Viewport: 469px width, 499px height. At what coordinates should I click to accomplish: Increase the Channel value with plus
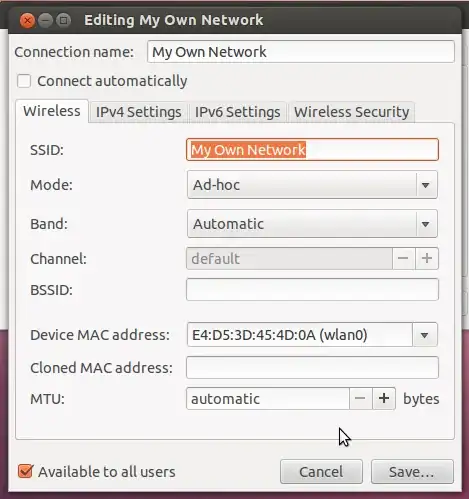coord(427,258)
